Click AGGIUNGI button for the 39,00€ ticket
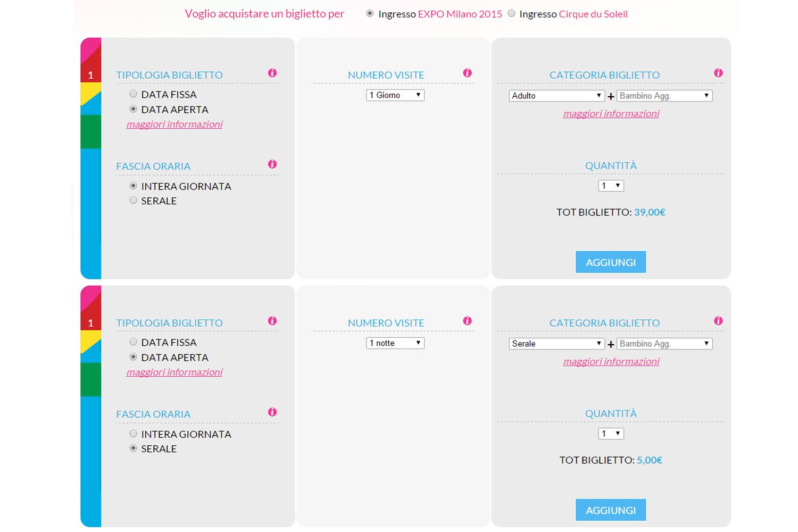 tap(611, 262)
